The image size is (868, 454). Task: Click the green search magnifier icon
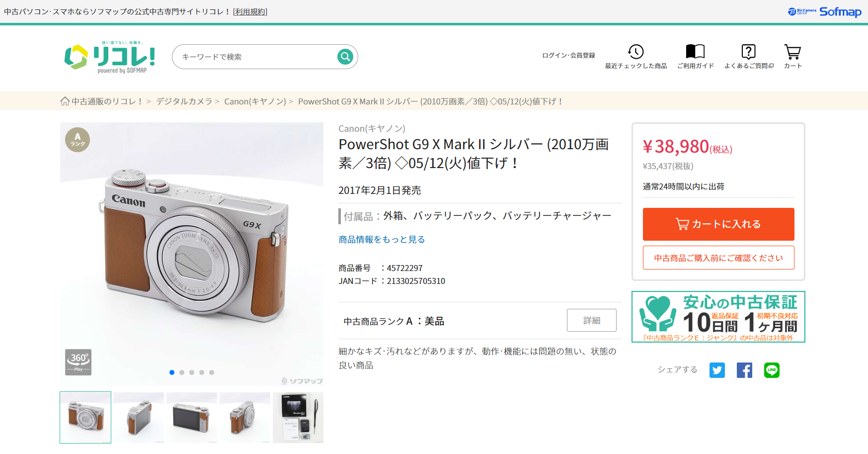[x=345, y=57]
